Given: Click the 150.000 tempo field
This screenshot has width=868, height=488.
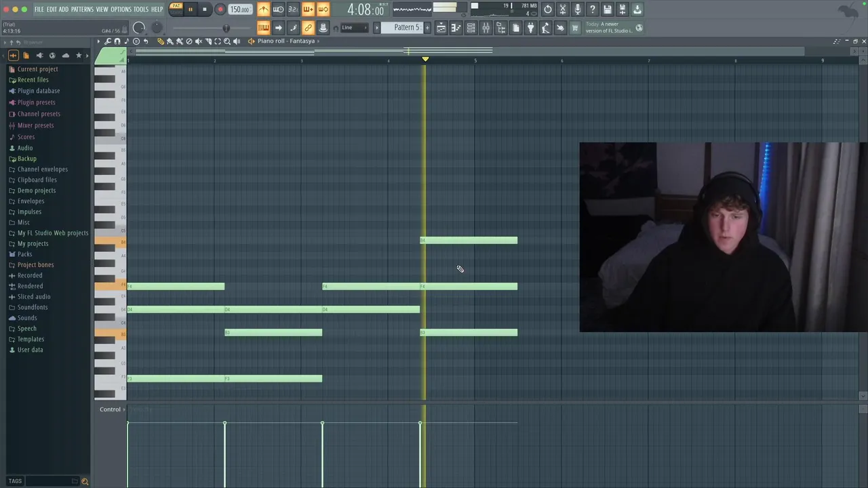Looking at the screenshot, I should [239, 9].
